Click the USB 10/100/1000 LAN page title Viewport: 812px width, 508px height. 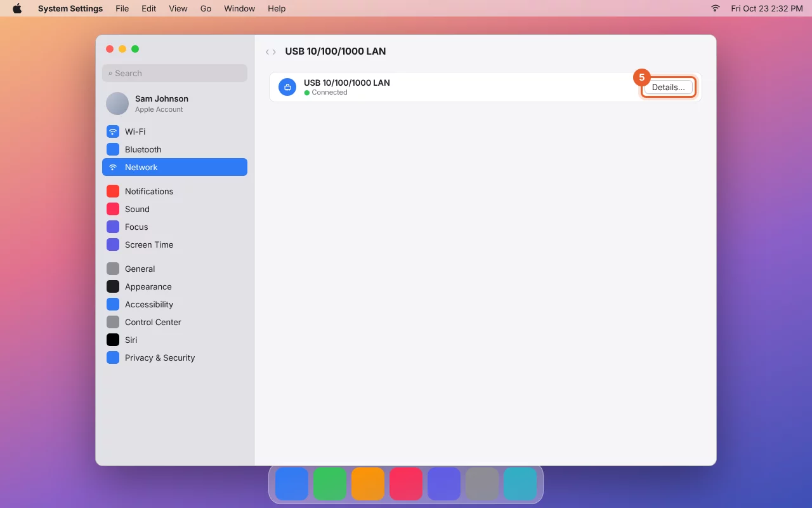[336, 51]
